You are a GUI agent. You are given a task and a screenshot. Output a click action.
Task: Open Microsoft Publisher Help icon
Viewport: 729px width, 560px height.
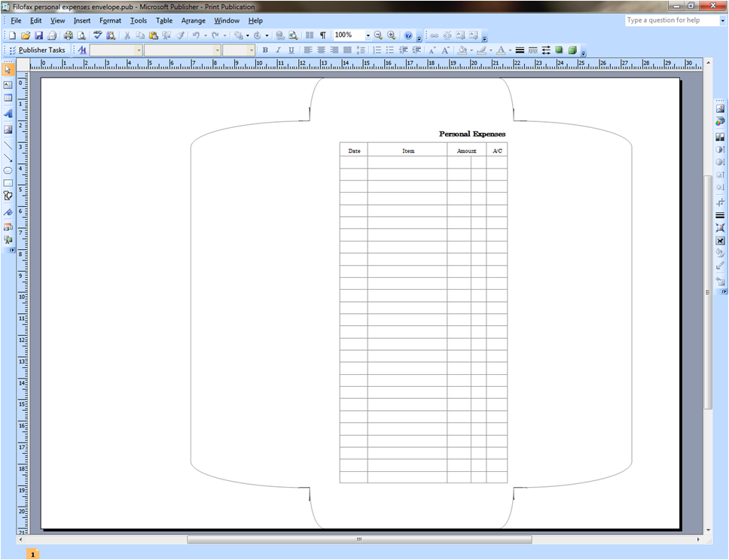[x=408, y=35]
